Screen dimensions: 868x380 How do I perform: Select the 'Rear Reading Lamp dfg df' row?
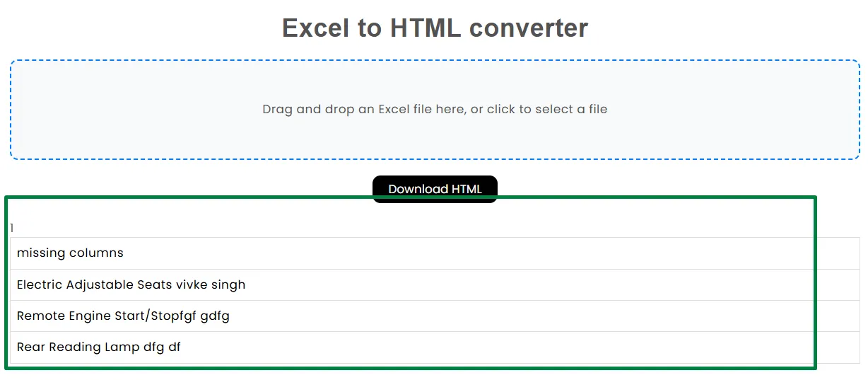[x=435, y=347]
